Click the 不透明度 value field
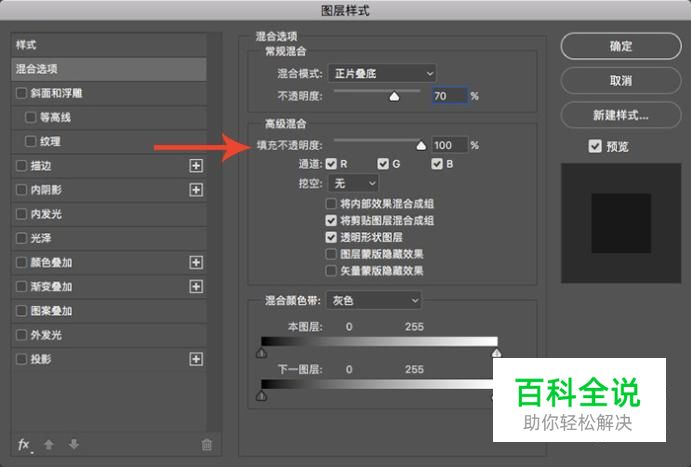The height and width of the screenshot is (467, 691). tap(450, 96)
